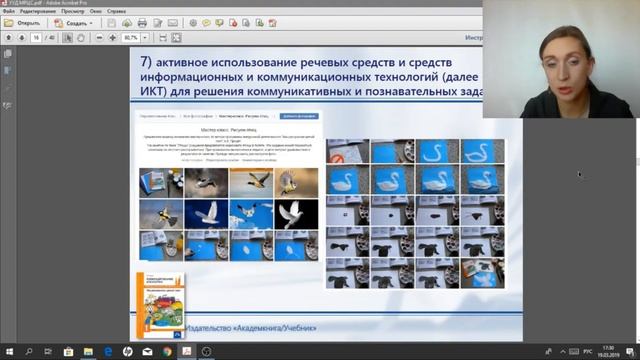Zoom in with the plus button
The height and width of the screenshot is (360, 640).
(113, 38)
